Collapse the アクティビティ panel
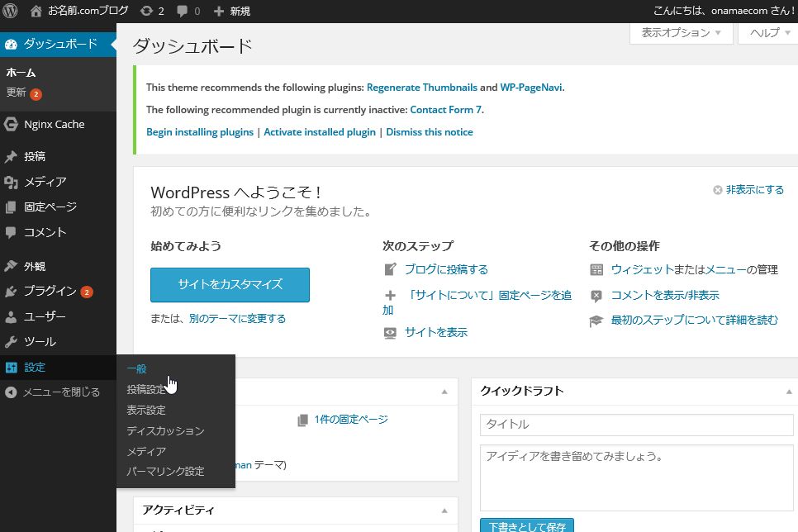 (x=444, y=511)
